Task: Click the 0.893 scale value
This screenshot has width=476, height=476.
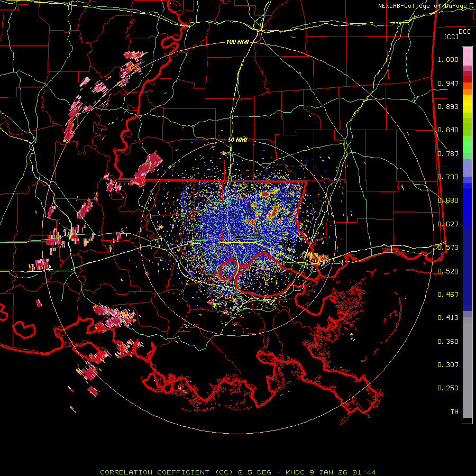Action: click(x=448, y=106)
